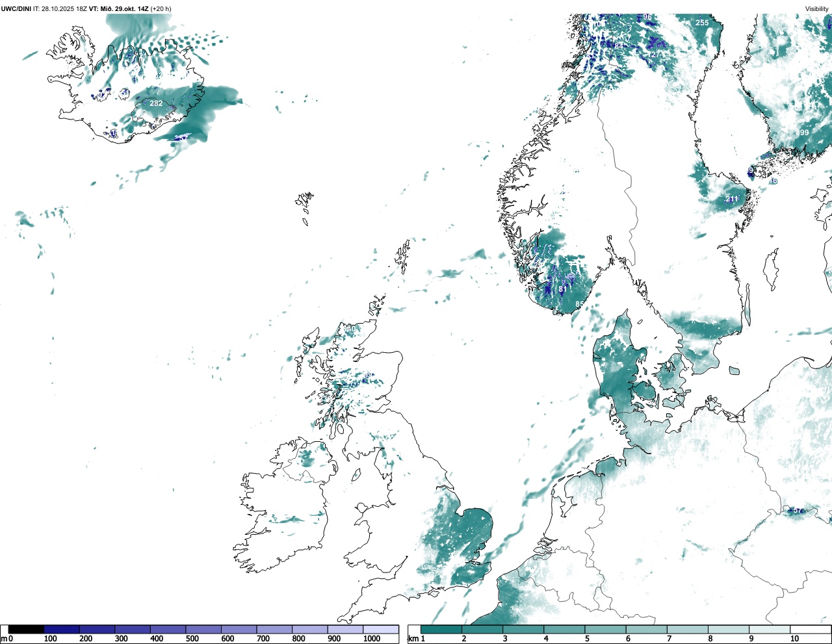Click the 7–8 km legend swatch
Screen dimensions: 832x644
[687, 629]
